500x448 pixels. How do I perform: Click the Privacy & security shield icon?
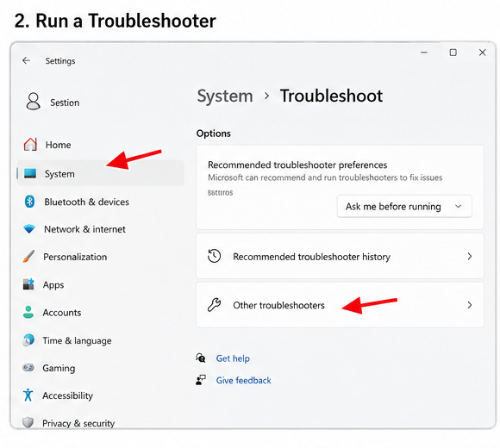28,422
